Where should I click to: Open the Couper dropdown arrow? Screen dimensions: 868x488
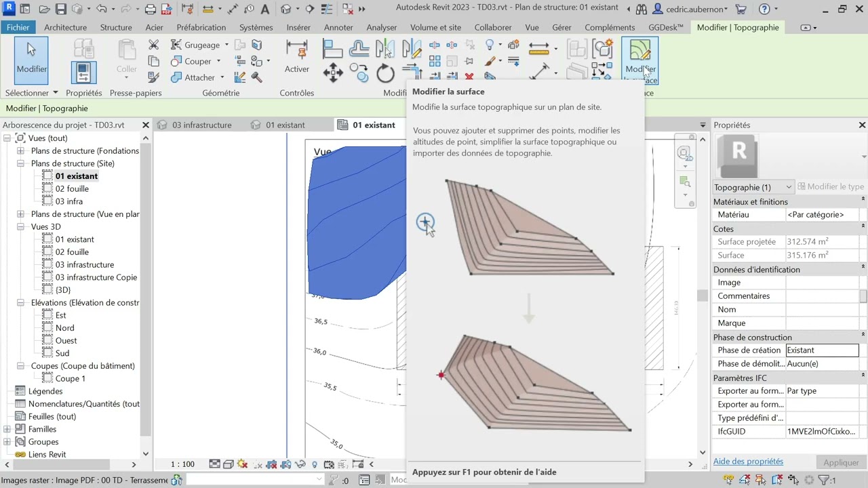click(218, 61)
